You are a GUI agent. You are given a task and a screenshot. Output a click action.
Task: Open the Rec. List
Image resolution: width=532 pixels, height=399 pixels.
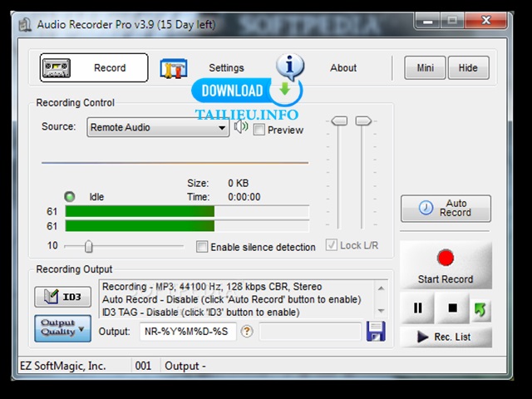tap(446, 337)
